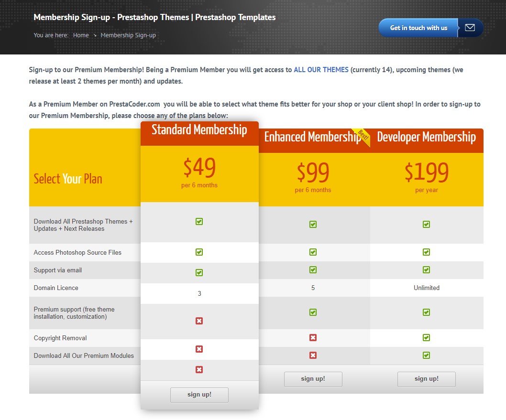The image size is (506, 420).
Task: Open the Home breadcrumb link
Action: pyautogui.click(x=81, y=35)
